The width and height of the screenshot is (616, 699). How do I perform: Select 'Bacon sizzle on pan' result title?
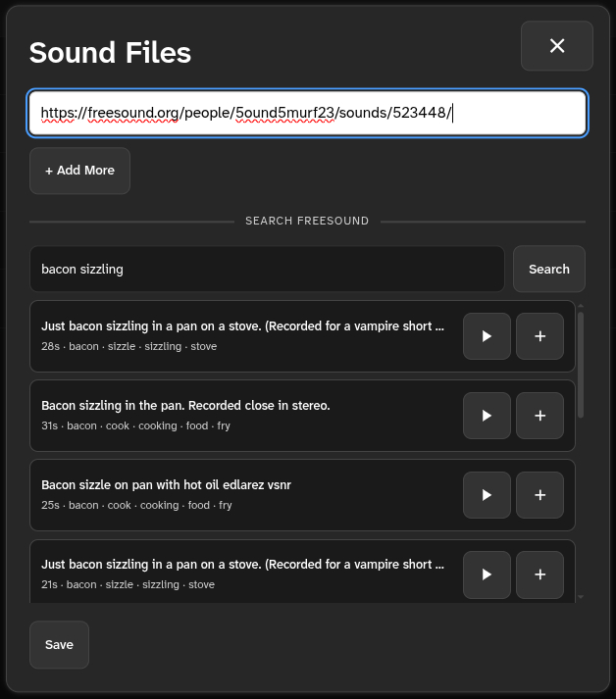click(x=166, y=484)
